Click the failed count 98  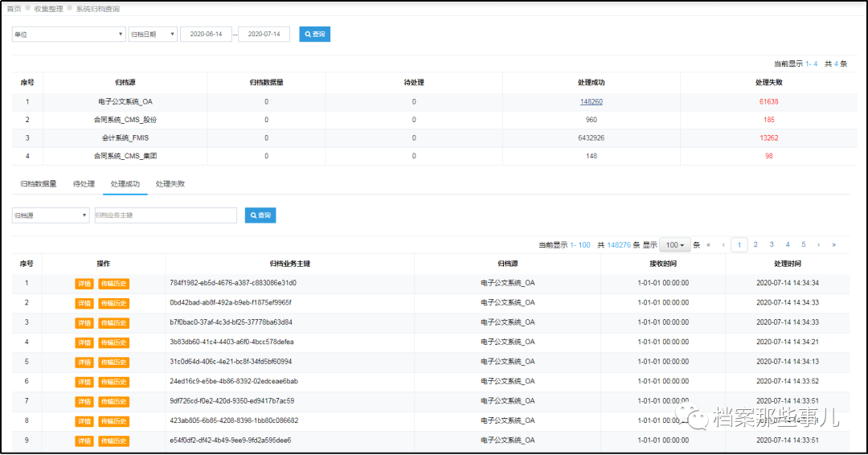coord(769,156)
